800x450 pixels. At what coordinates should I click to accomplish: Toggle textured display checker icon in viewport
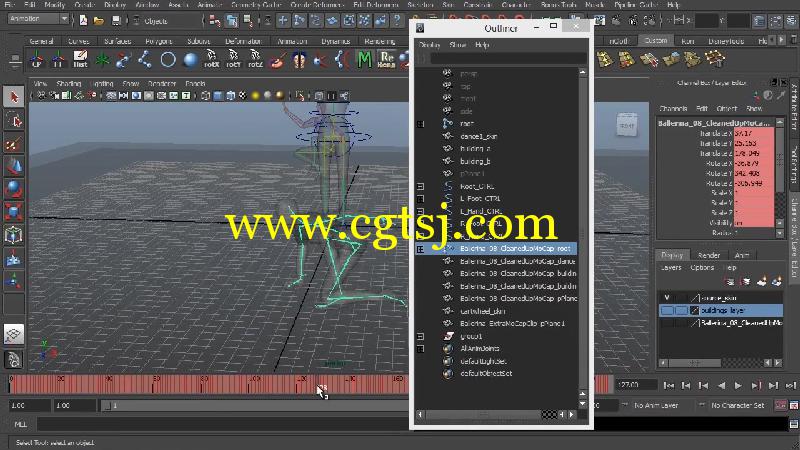tap(242, 95)
